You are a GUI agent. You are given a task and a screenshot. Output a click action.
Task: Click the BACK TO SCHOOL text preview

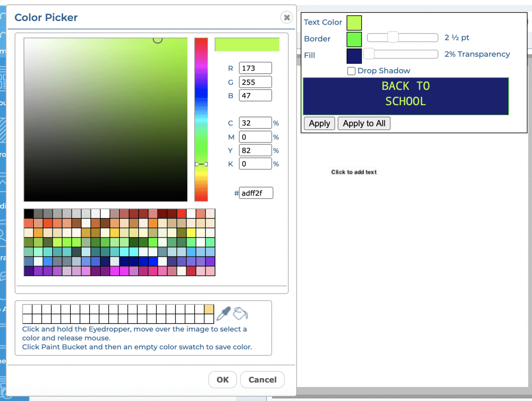[406, 94]
